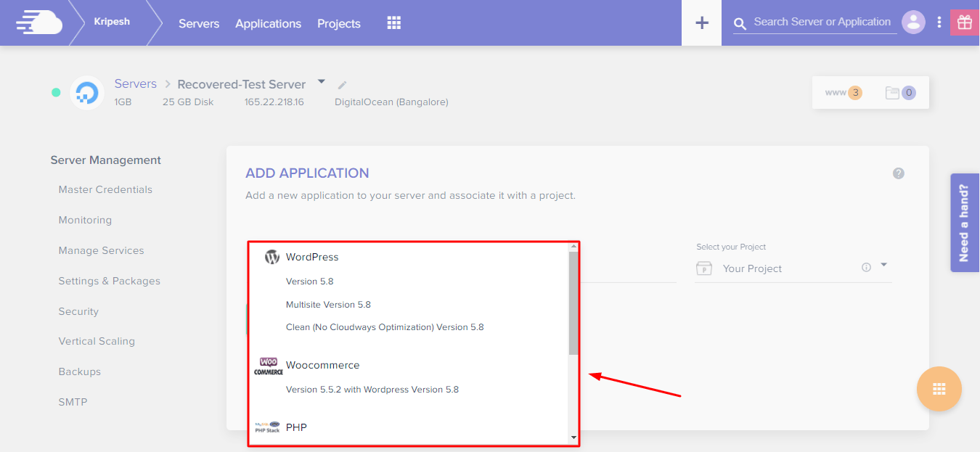Open the user profile avatar

tap(913, 22)
